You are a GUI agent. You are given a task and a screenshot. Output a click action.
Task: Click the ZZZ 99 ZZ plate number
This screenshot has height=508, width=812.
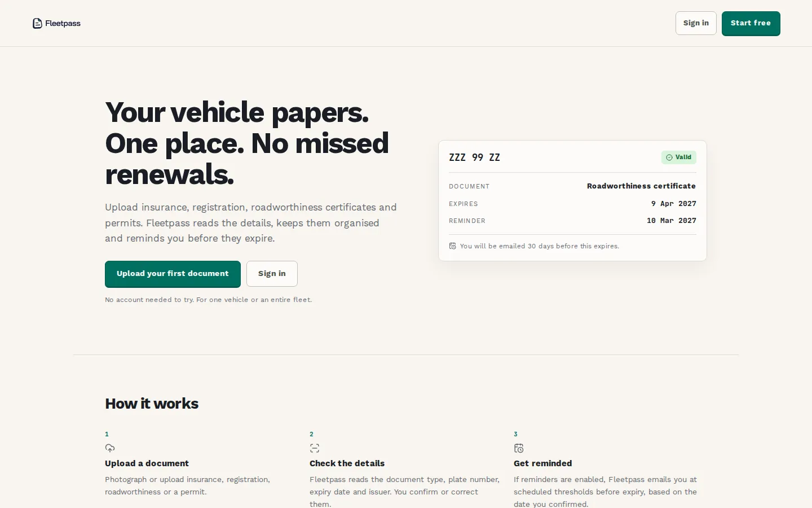tap(474, 157)
